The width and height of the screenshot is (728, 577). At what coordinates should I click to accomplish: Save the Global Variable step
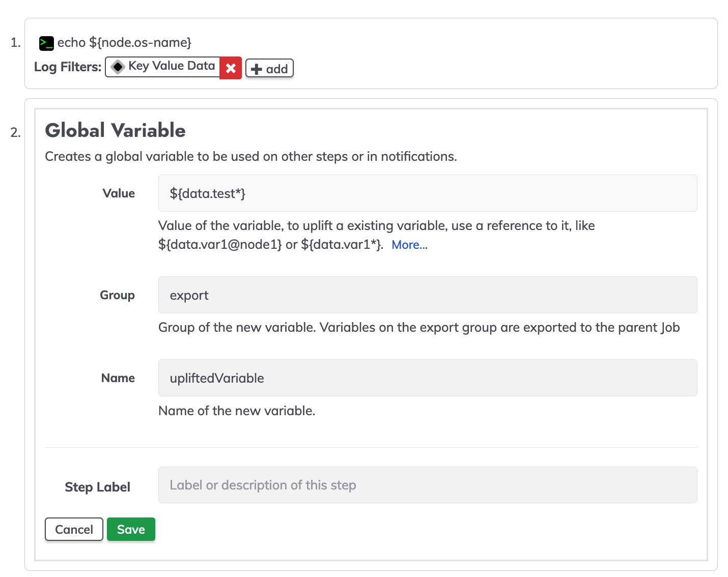coord(131,529)
